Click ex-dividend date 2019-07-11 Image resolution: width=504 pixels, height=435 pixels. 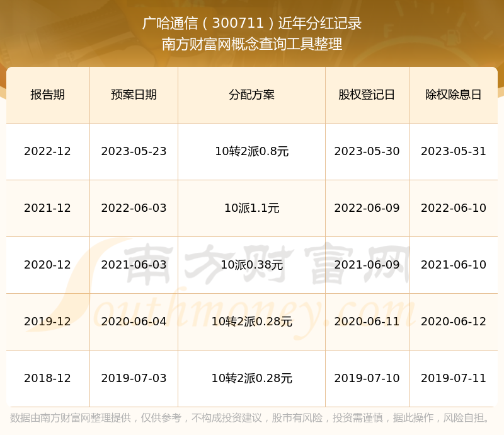(x=453, y=378)
